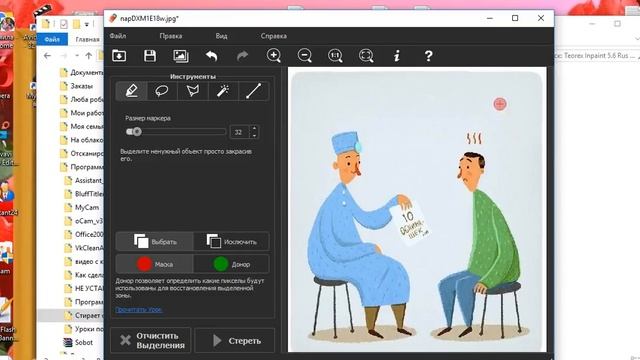Activate green Донор mode

pyautogui.click(x=231, y=264)
